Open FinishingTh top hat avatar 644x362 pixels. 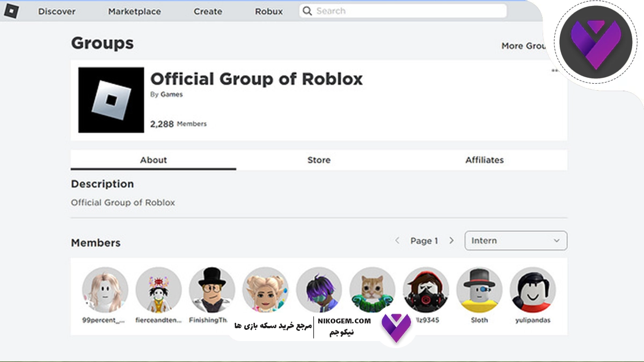pyautogui.click(x=212, y=290)
